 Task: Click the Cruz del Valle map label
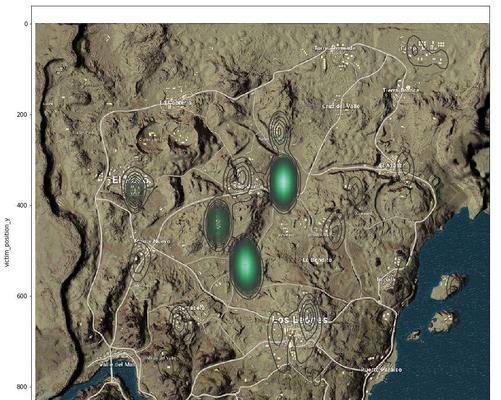click(x=341, y=106)
